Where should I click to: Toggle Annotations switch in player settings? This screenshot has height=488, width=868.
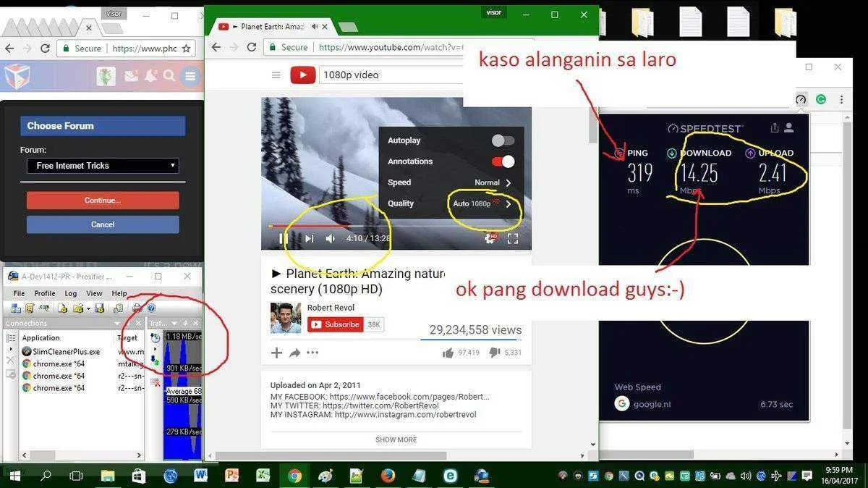point(503,161)
